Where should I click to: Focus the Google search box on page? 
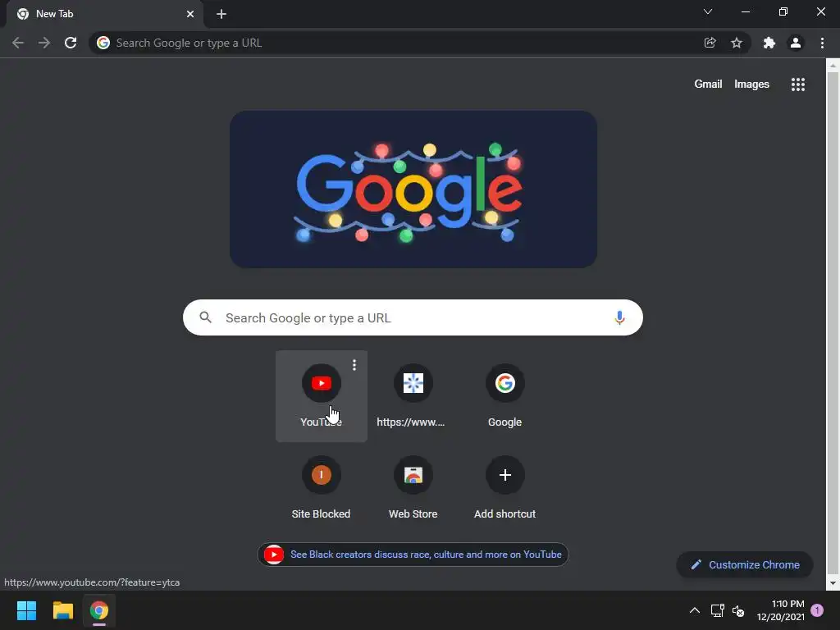click(x=413, y=317)
